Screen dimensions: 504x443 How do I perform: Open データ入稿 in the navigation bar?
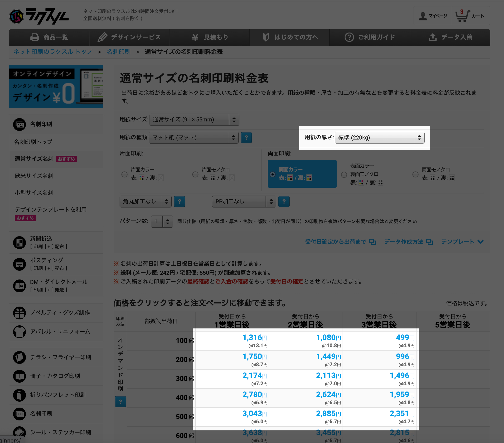click(450, 37)
